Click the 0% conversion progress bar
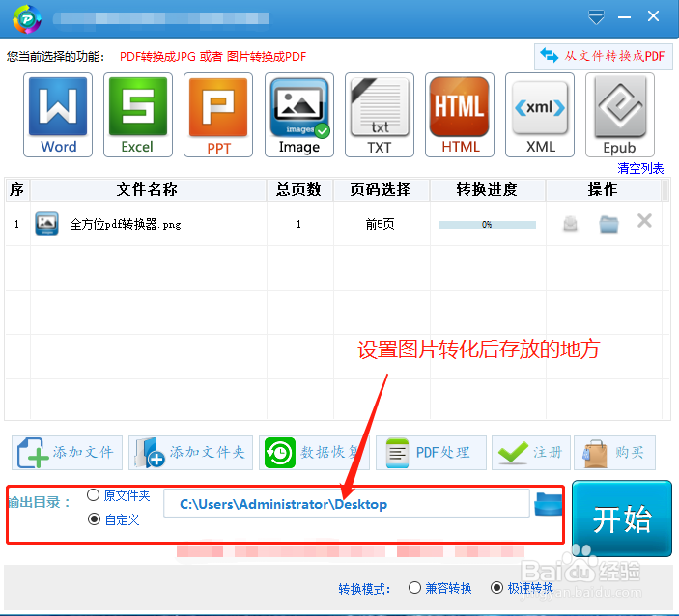This screenshot has width=679, height=616. [x=487, y=225]
